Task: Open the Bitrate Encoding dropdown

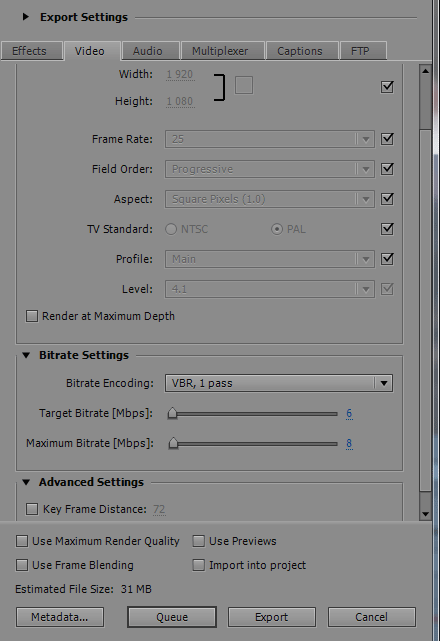Action: (x=279, y=383)
